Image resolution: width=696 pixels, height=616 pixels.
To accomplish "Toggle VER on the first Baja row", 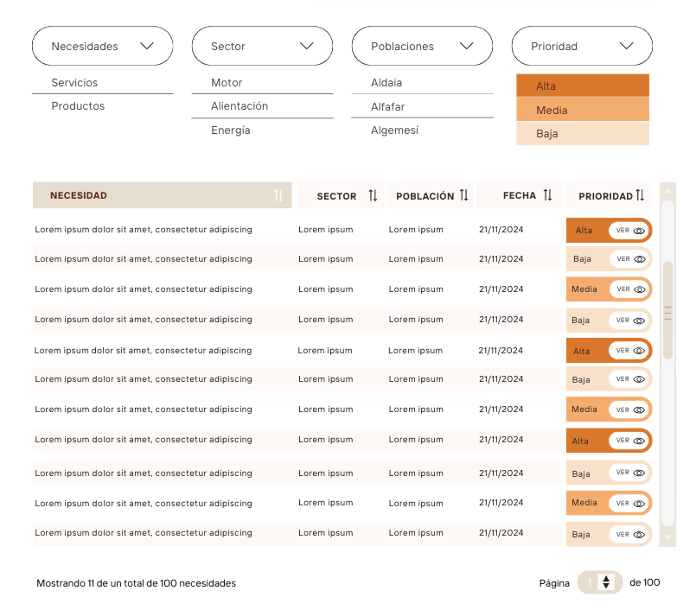I will [x=629, y=259].
